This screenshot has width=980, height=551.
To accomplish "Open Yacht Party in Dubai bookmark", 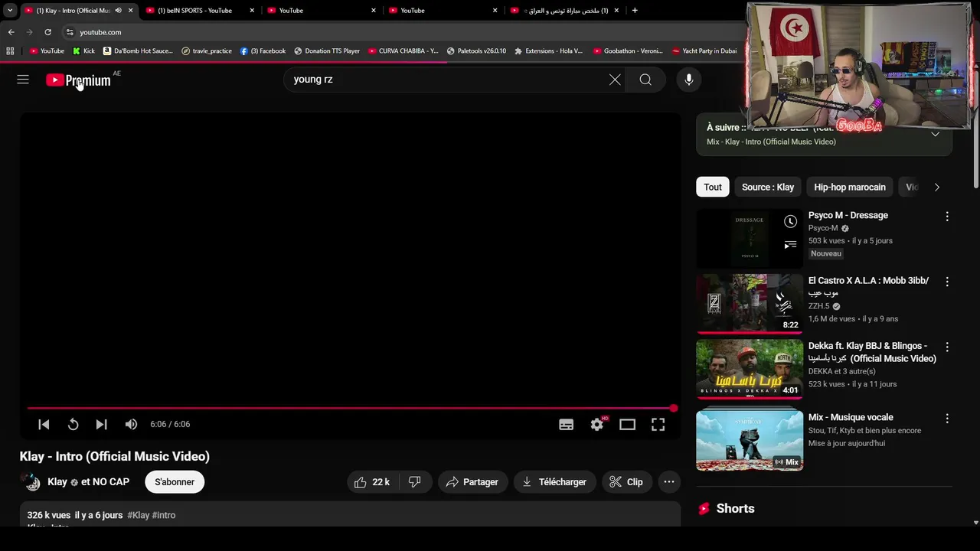I will 704,51.
